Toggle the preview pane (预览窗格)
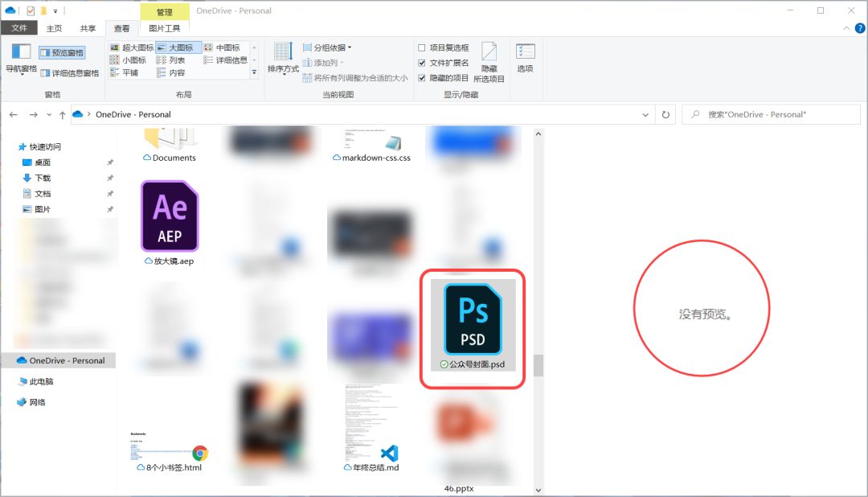The height and width of the screenshot is (497, 868). pyautogui.click(x=62, y=52)
